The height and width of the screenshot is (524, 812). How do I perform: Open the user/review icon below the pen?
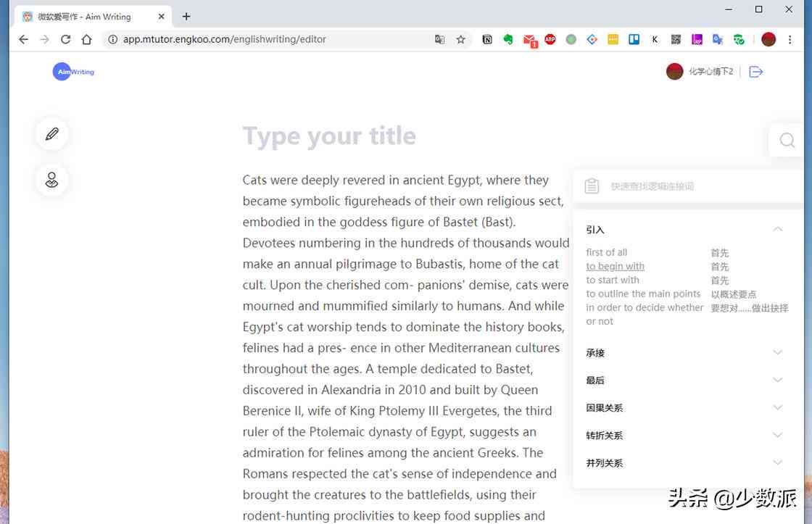click(x=51, y=180)
